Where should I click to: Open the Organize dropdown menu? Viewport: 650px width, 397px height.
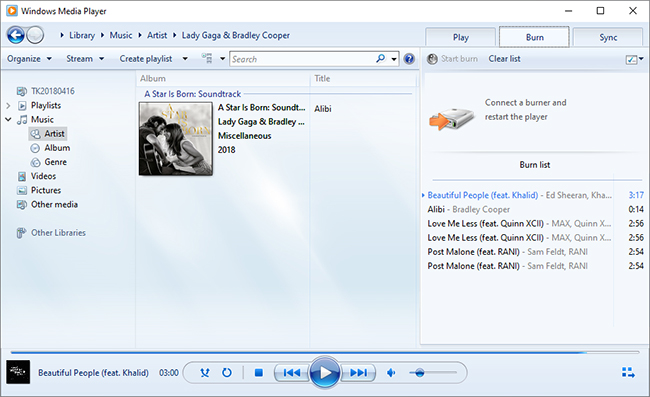pos(29,59)
